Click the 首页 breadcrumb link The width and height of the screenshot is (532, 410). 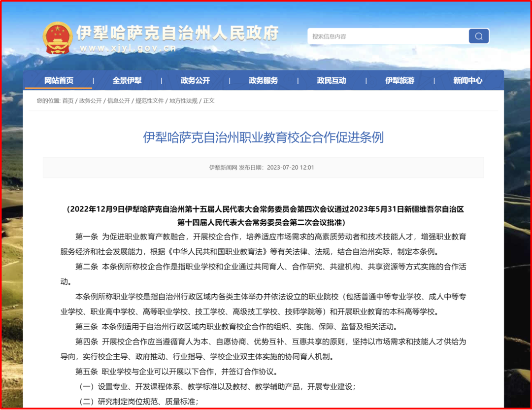pos(67,101)
